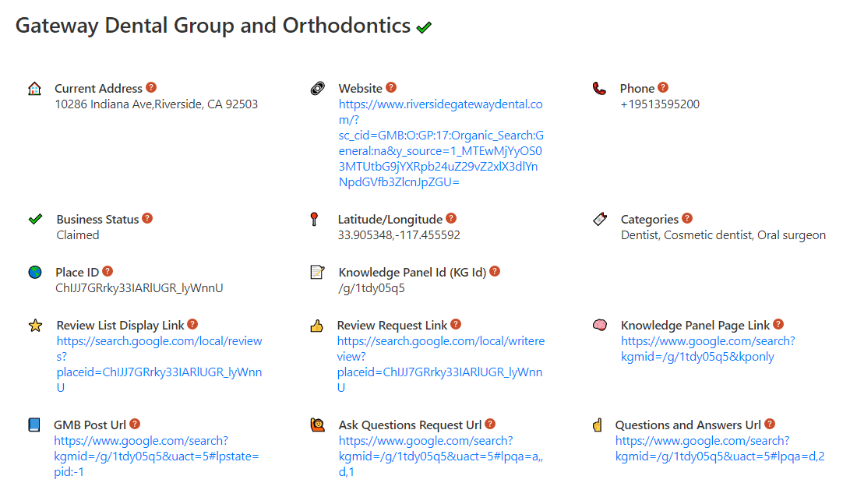Viewport: 857px width, 504px height.
Task: Click the blue book icon for GMB Post Url
Action: pyautogui.click(x=34, y=425)
